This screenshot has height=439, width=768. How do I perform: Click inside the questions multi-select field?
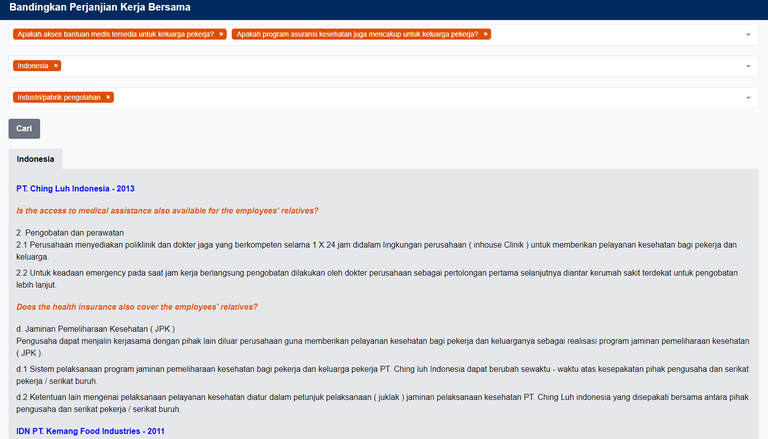(384, 35)
